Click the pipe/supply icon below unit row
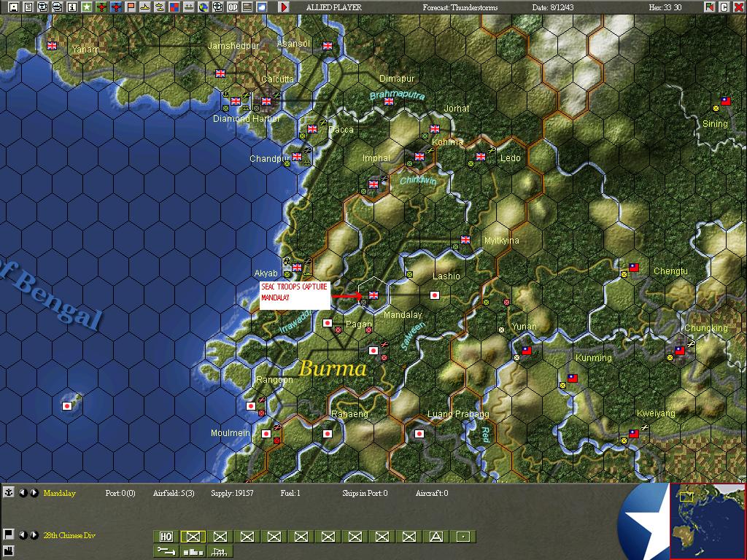Image resolution: width=747 pixels, height=560 pixels. [x=166, y=551]
